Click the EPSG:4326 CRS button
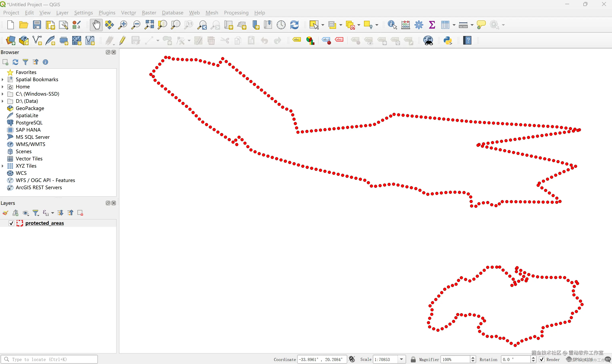 582,359
